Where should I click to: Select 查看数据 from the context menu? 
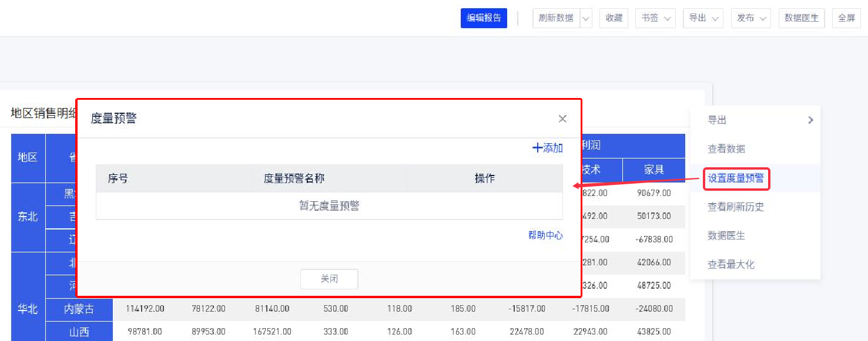click(x=726, y=149)
